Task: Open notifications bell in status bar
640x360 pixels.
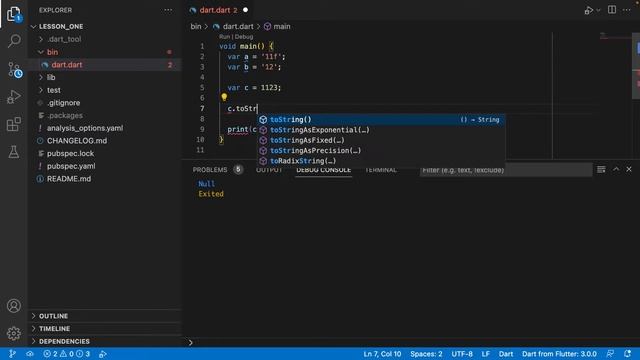Action: pos(628,353)
